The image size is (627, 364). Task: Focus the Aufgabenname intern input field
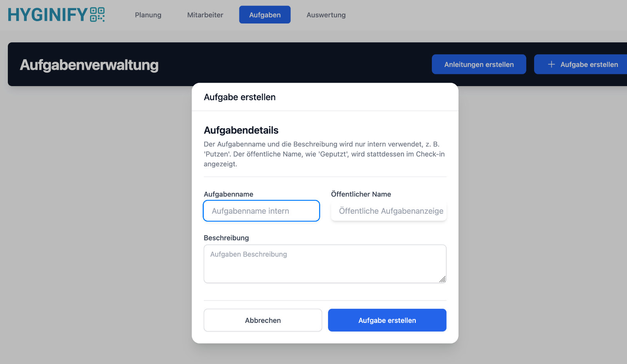point(261,211)
